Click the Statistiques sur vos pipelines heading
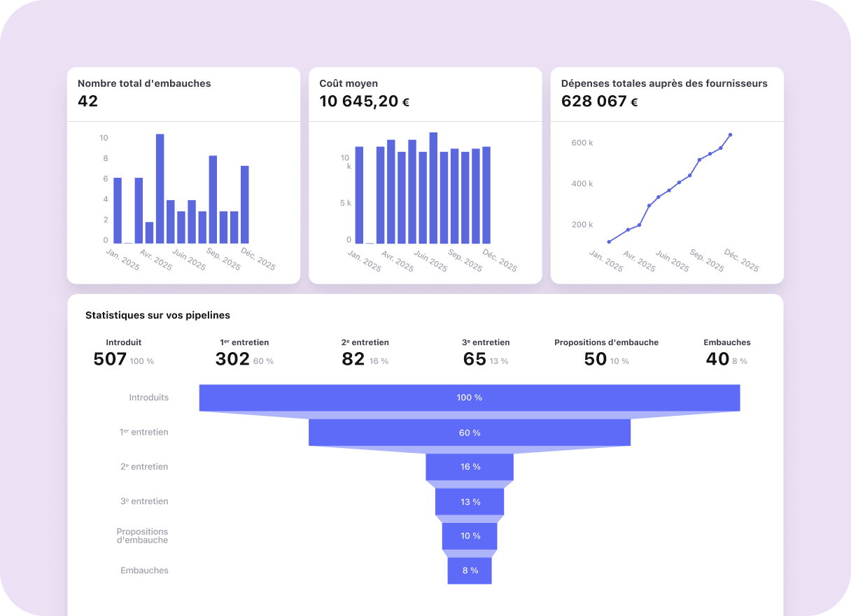Image resolution: width=851 pixels, height=616 pixels. [157, 316]
